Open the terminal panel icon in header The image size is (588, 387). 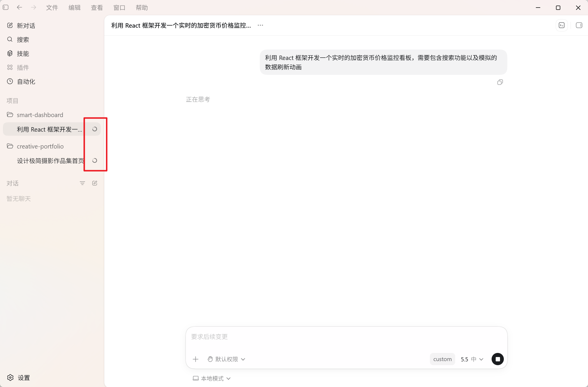[562, 25]
